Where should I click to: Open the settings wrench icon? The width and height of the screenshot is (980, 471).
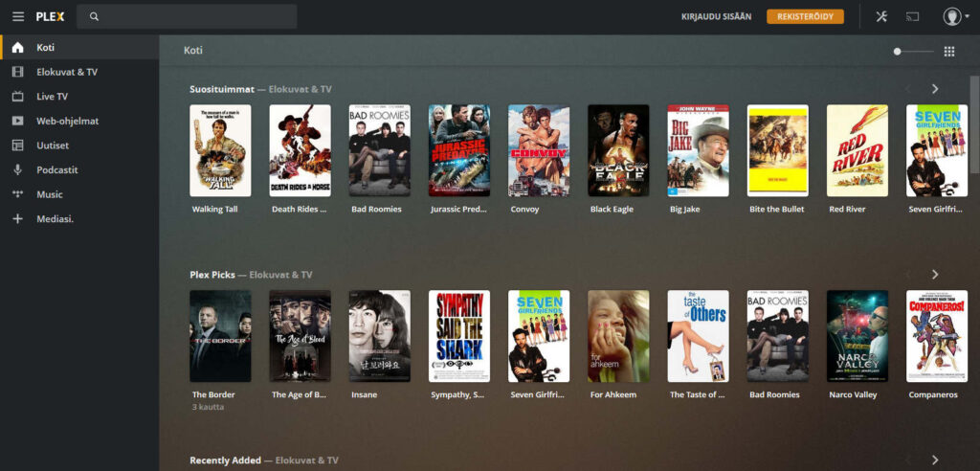pos(881,16)
